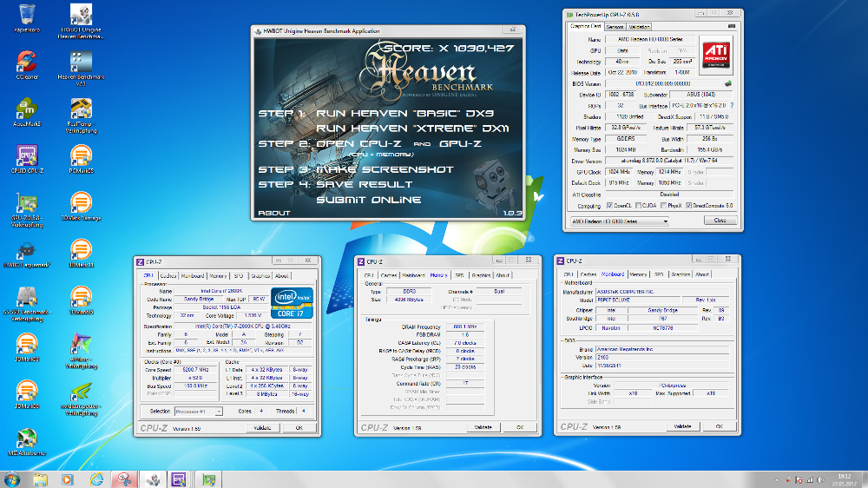
Task: Click the ATI Radeon logo in GPU-Z
Action: 716,55
